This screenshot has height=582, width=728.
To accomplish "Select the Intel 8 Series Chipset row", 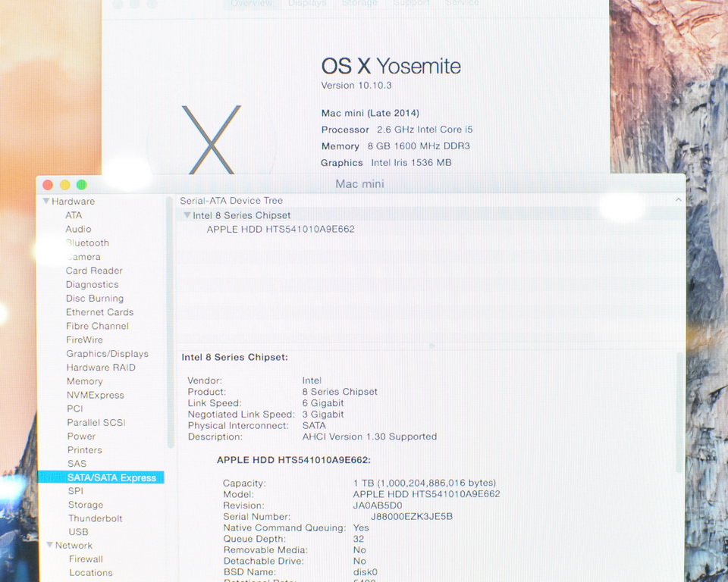I will (431, 215).
